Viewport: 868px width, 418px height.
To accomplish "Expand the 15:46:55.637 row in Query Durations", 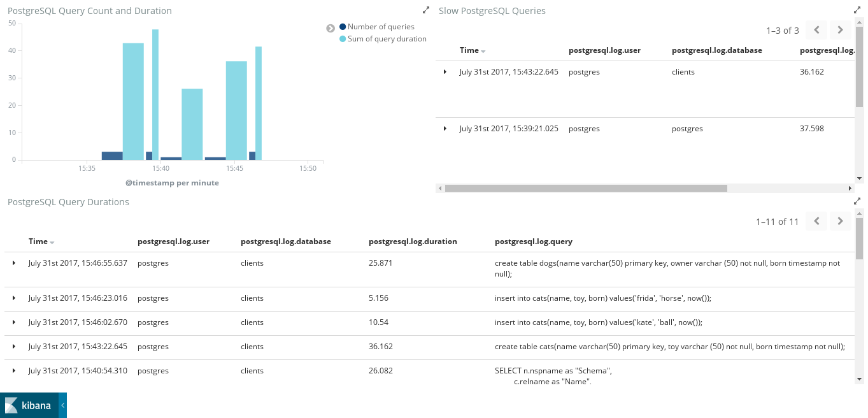I will click(15, 263).
